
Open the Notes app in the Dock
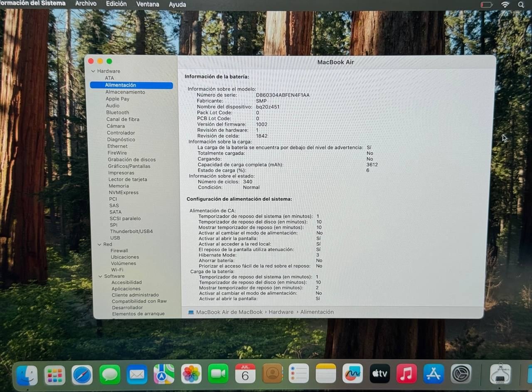coord(326,374)
